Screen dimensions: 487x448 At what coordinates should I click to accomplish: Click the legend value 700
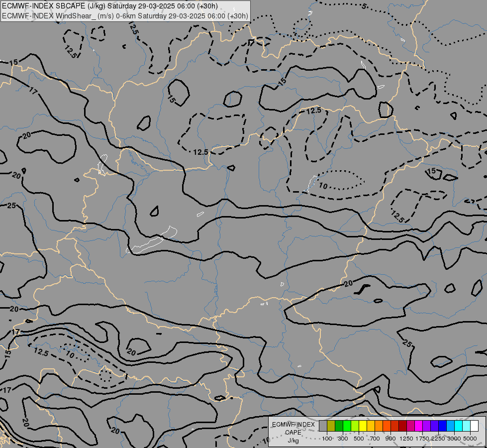coord(375,439)
